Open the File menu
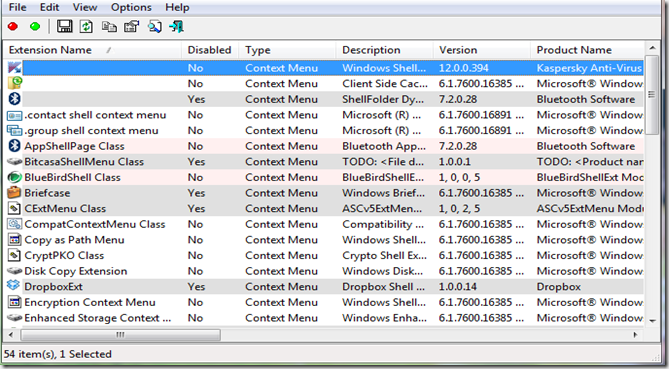The image size is (669, 369). point(17,7)
